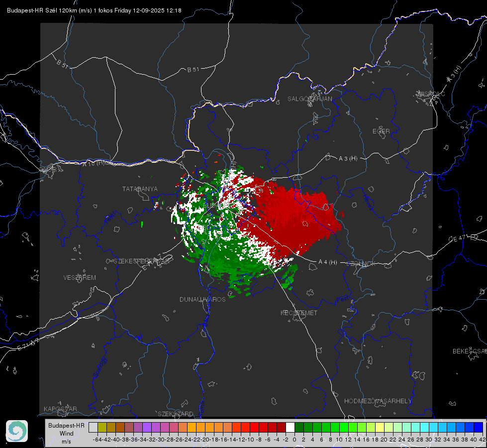Click the KECSKEMÉT city label
The height and width of the screenshot is (448, 487).
(x=299, y=313)
